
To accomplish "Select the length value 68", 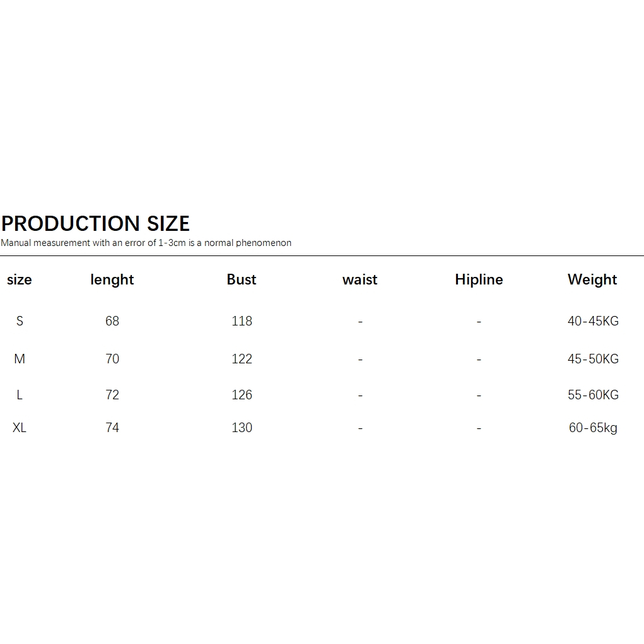I will point(112,321).
